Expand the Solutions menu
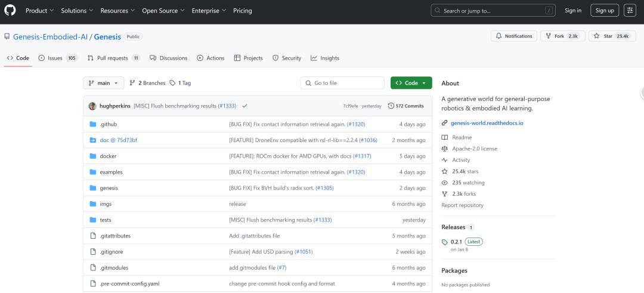This screenshot has height=293, width=644. click(x=77, y=11)
